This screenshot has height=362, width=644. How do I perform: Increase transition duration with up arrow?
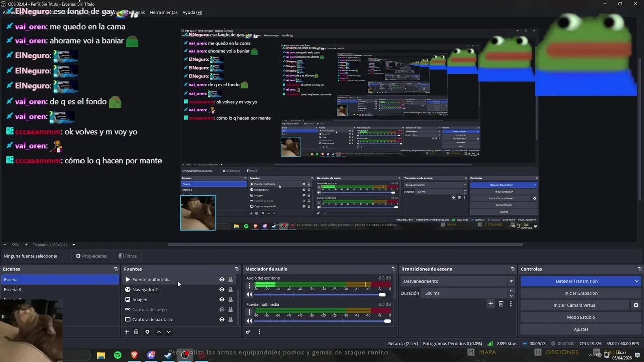point(512,291)
